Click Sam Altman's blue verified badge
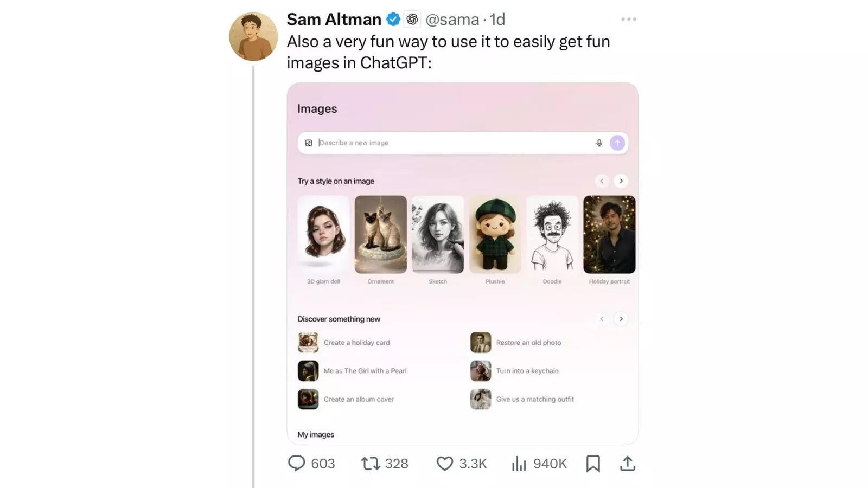 [392, 19]
